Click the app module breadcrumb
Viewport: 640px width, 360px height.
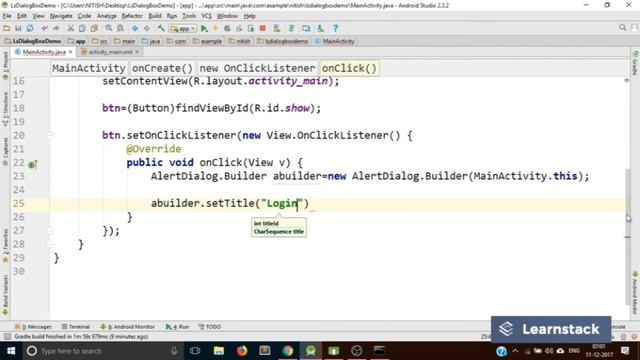click(x=77, y=41)
